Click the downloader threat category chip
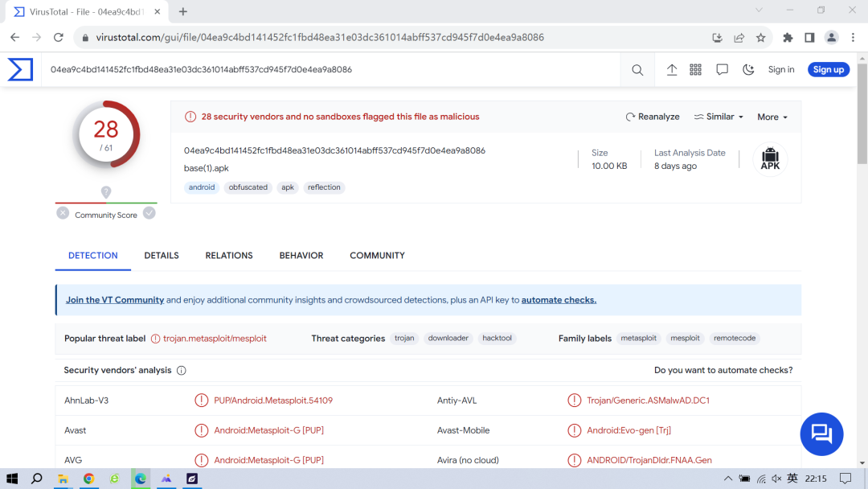The height and width of the screenshot is (489, 868). 448,338
